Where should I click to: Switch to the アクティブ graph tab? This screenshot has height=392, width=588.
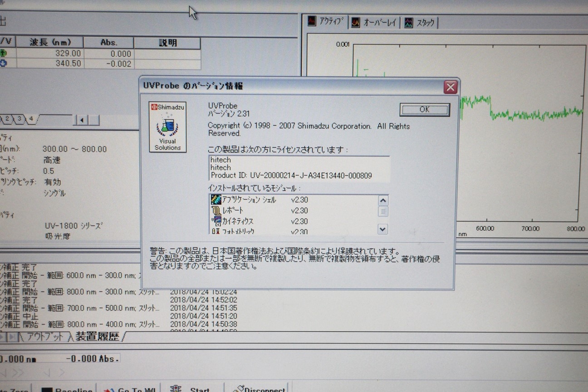(326, 21)
